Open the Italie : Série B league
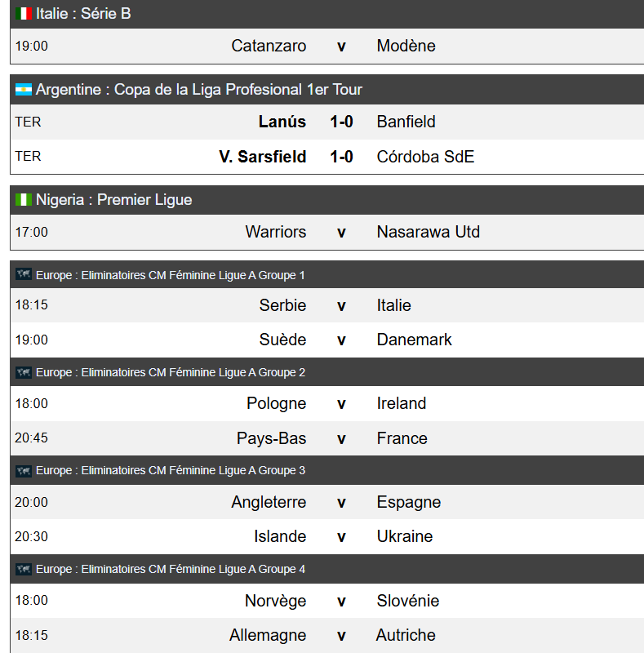Screen dimensions: 644x653 (83, 14)
